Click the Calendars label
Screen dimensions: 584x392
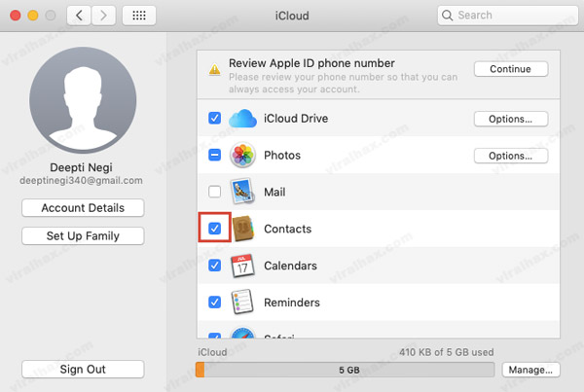[290, 266]
